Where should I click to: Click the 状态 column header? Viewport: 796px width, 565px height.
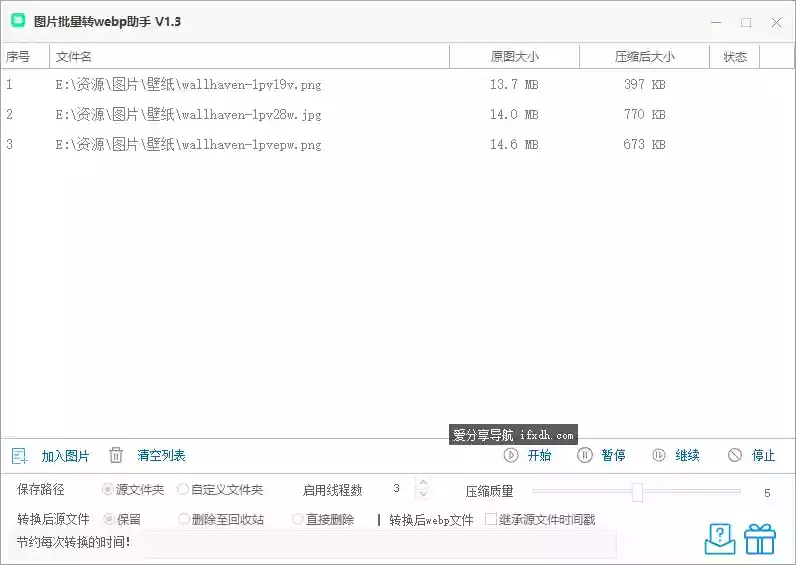(x=735, y=56)
